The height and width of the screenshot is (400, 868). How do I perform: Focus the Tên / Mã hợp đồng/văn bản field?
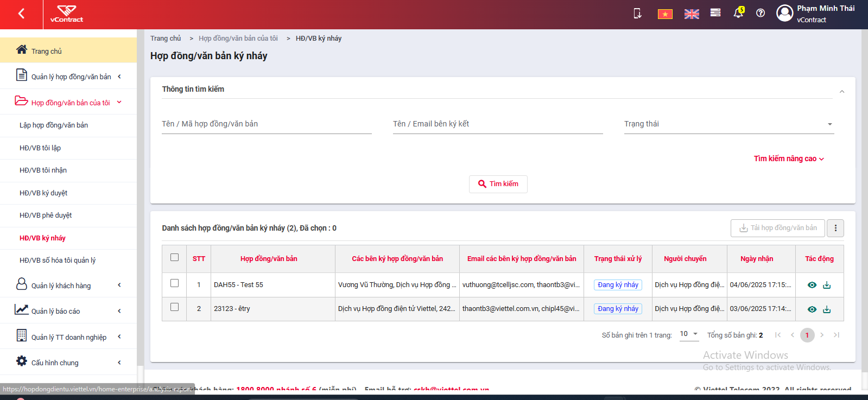point(267,124)
